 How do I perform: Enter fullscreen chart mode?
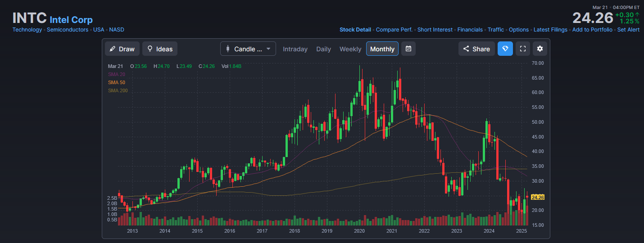pyautogui.click(x=522, y=49)
